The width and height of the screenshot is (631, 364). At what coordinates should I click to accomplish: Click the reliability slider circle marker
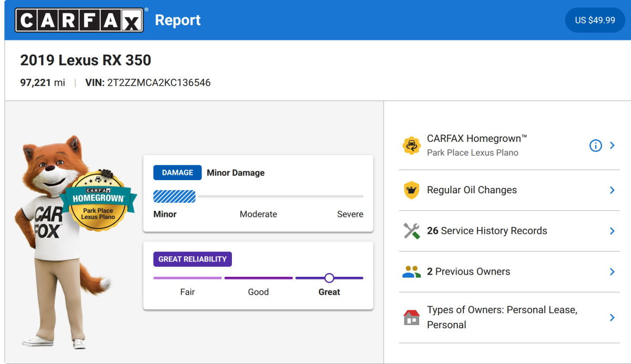coord(329,278)
